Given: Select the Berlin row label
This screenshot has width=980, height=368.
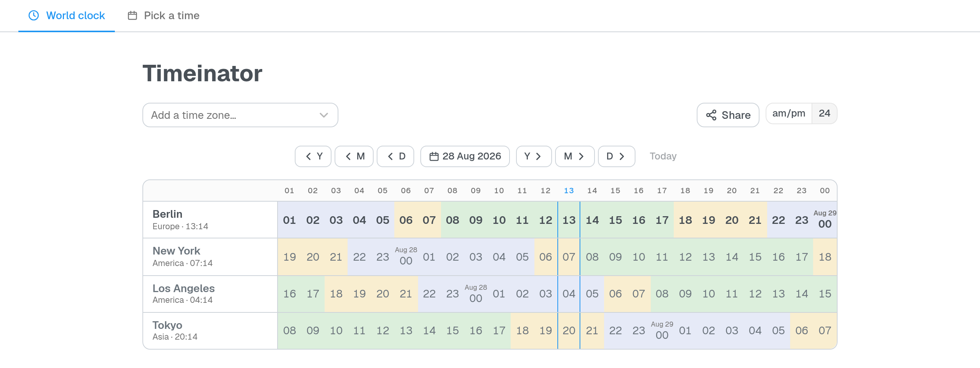Looking at the screenshot, I should (210, 220).
